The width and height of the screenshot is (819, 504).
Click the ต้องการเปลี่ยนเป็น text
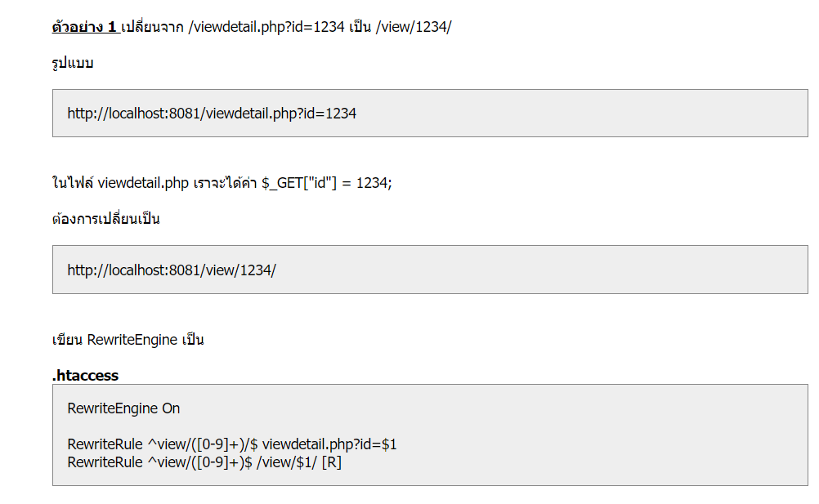(x=105, y=217)
